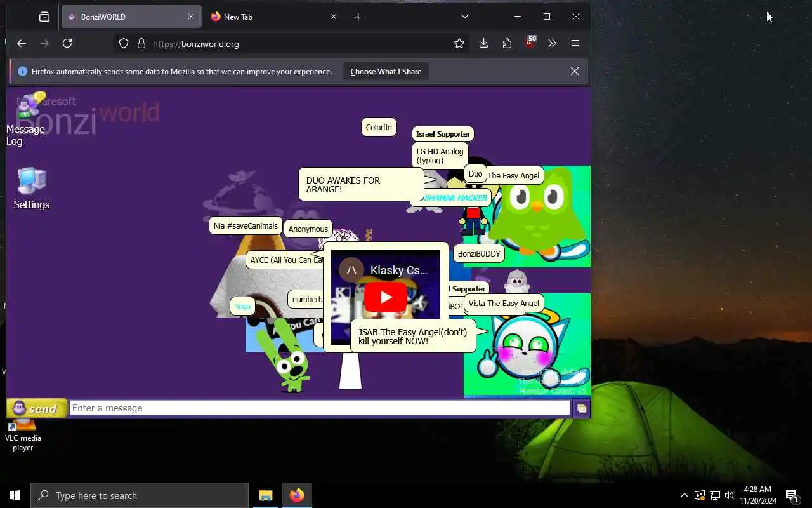The height and width of the screenshot is (508, 812).
Task: Open File Explorer from the taskbar
Action: [266, 495]
